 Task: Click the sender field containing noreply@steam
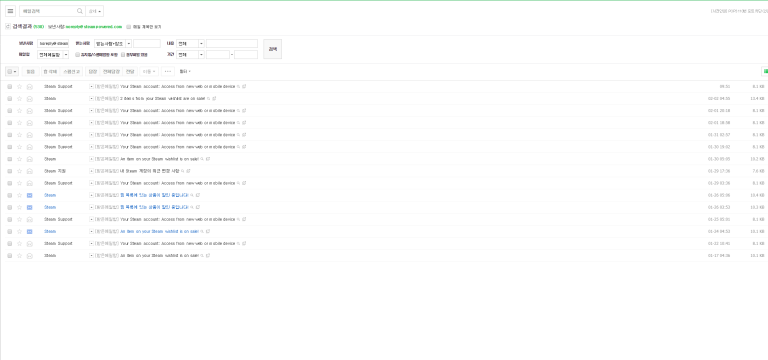(53, 44)
